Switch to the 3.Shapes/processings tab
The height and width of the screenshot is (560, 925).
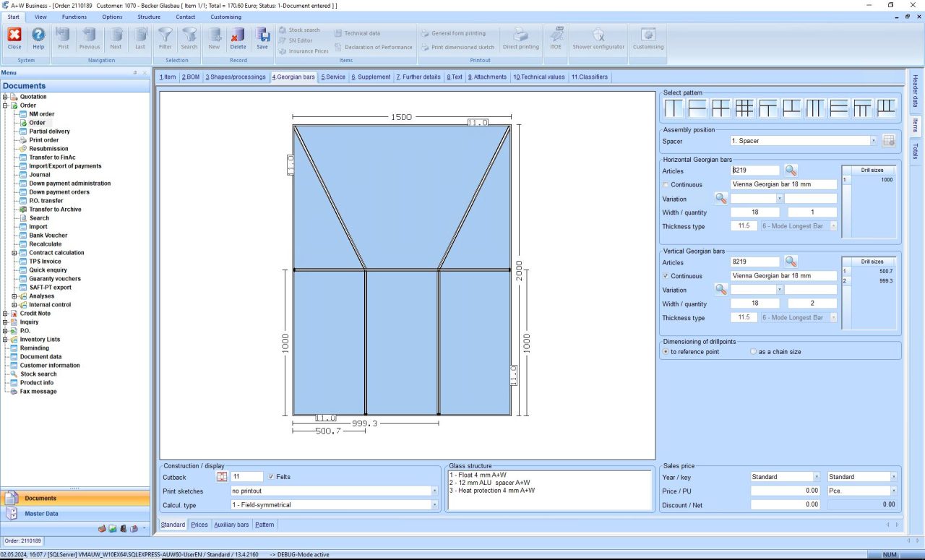236,77
